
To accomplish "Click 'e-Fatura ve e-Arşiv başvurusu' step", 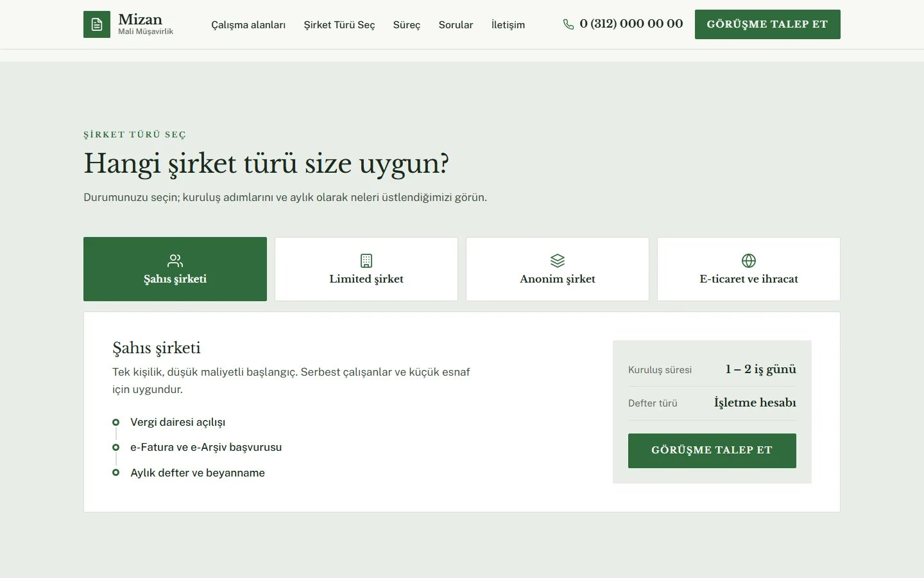I will (x=206, y=447).
